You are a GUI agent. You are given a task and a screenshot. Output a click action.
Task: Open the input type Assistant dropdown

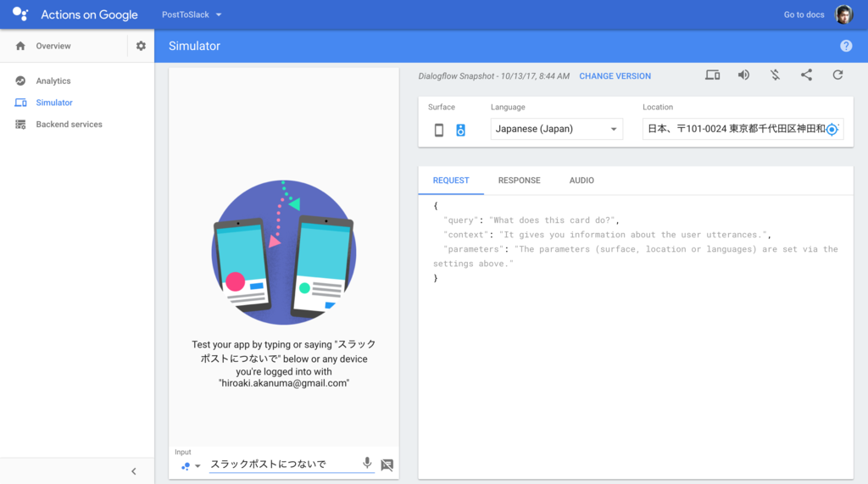(x=191, y=466)
